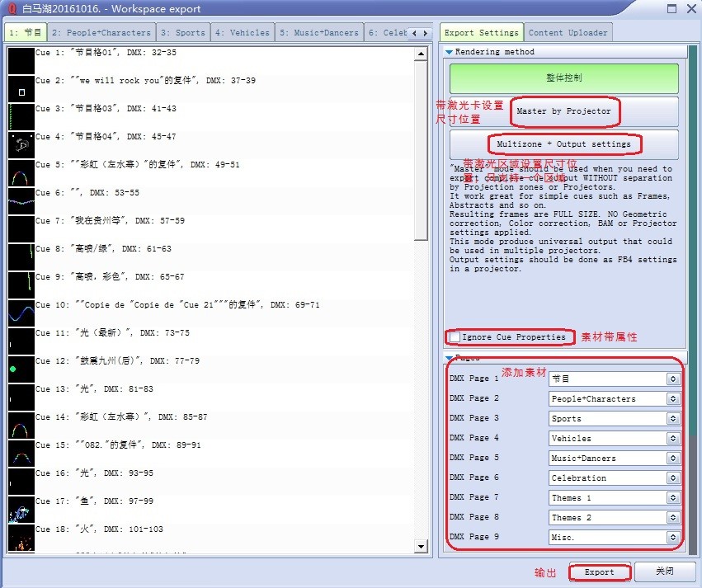Choose Multizone + Output settings button
702x588 pixels.
(x=564, y=144)
